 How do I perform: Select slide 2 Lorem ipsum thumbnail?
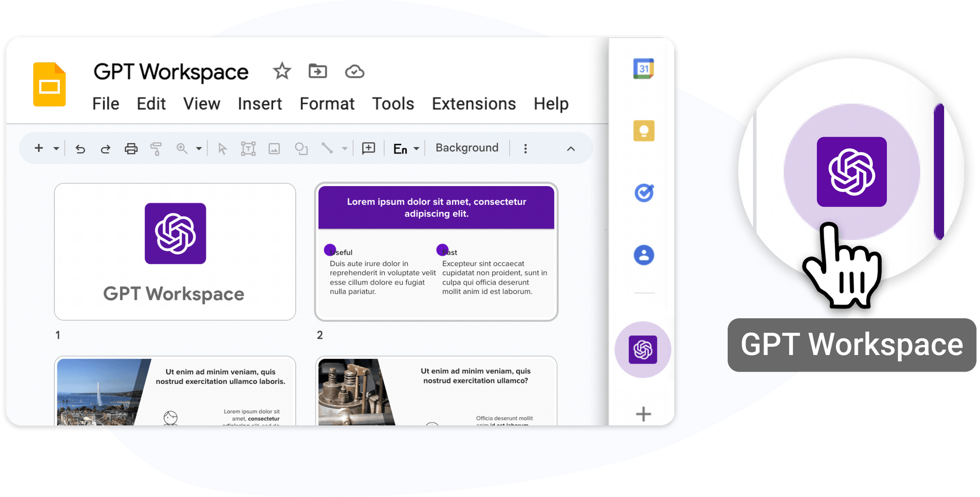[x=436, y=252]
